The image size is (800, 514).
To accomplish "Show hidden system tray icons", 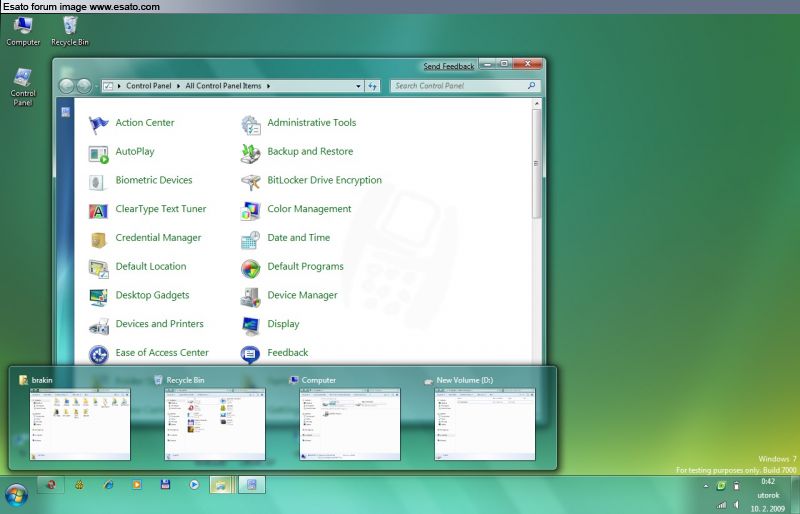I will pos(705,485).
